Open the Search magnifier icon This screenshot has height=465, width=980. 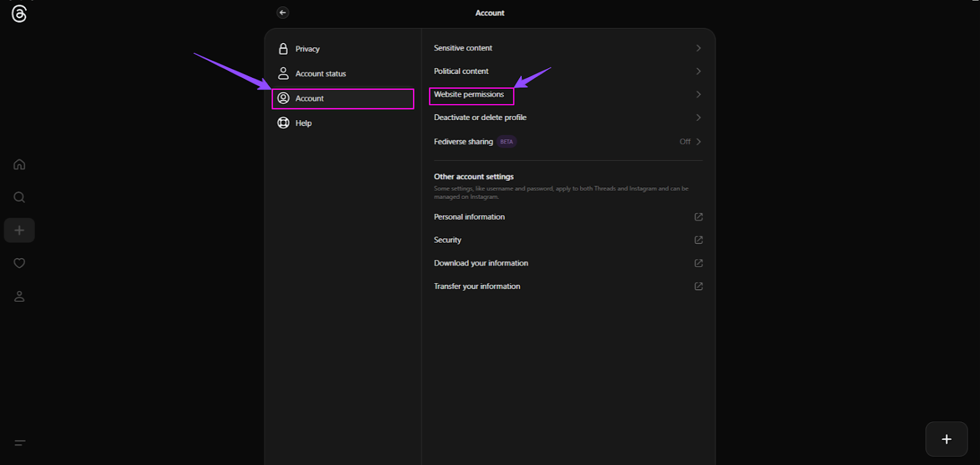[x=20, y=197]
